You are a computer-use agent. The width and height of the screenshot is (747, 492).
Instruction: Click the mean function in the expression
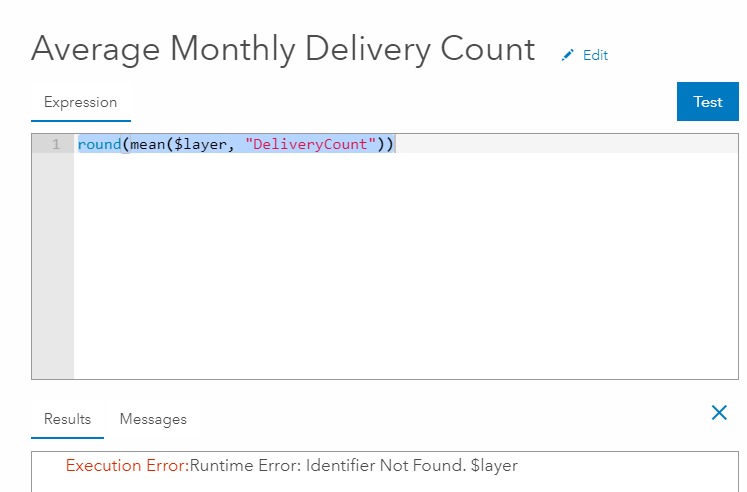pyautogui.click(x=147, y=145)
